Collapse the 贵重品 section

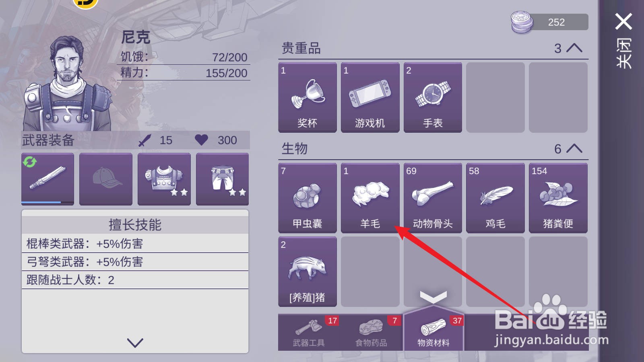574,48
